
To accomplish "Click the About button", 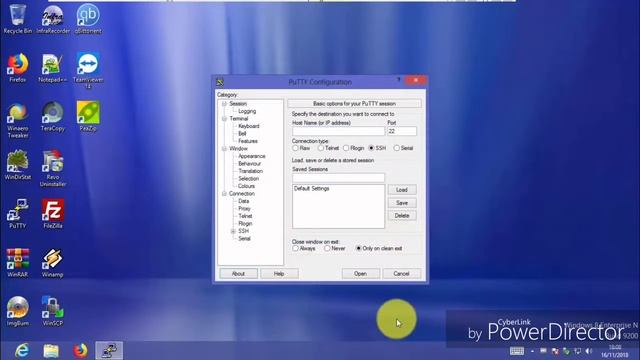I will [x=238, y=273].
